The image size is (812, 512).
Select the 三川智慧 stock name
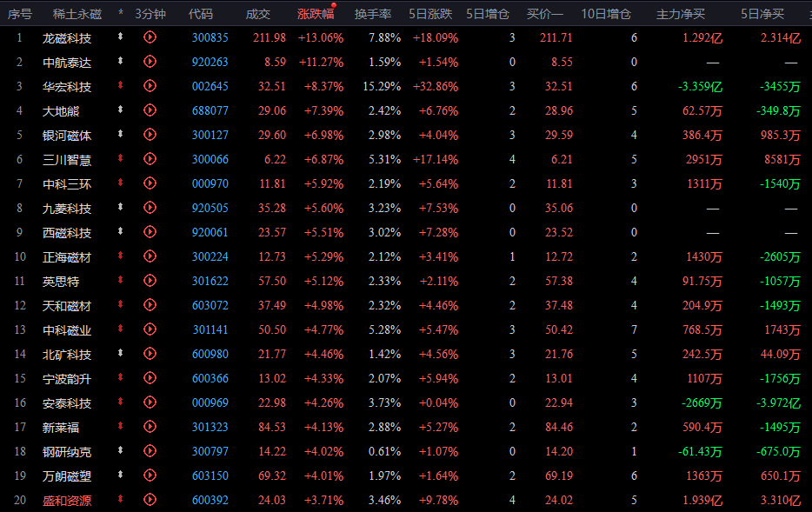coord(67,160)
